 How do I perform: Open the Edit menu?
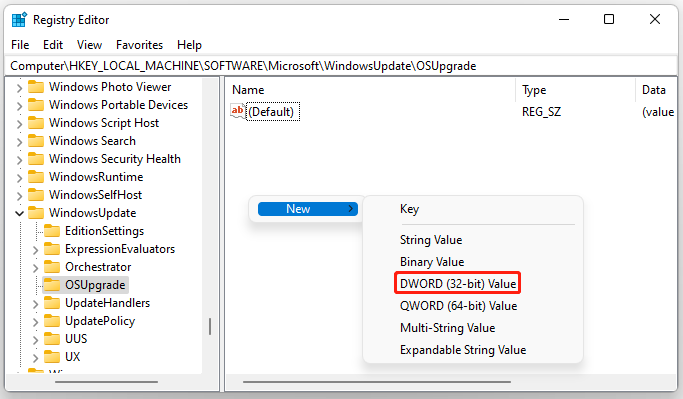click(x=53, y=45)
